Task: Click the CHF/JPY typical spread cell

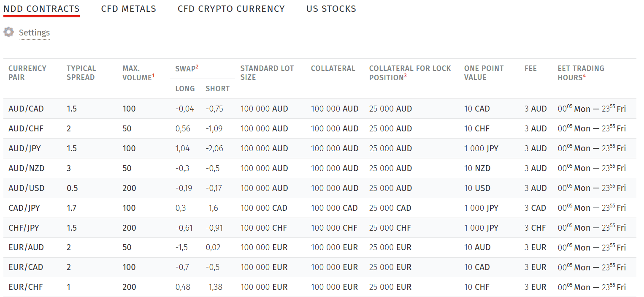Action: coord(72,227)
